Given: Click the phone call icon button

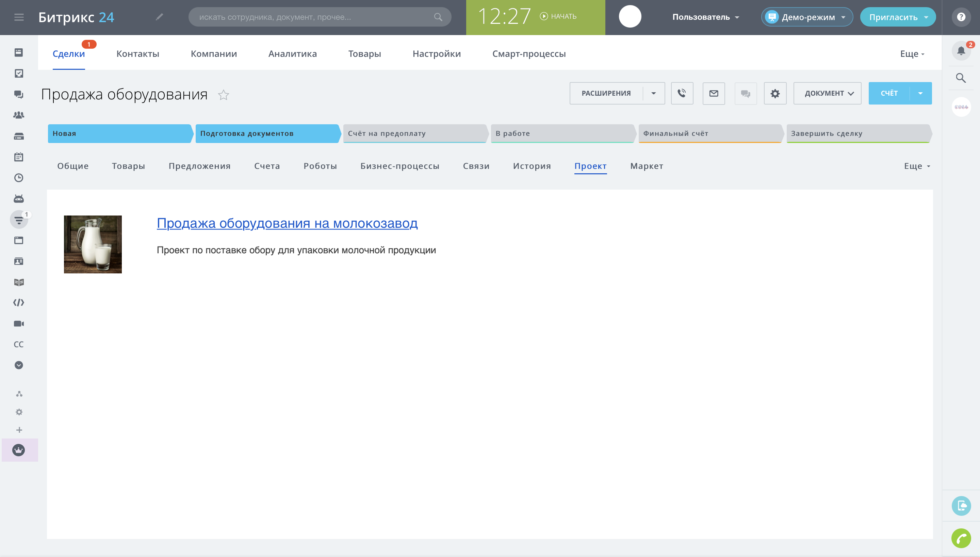Looking at the screenshot, I should click(682, 93).
